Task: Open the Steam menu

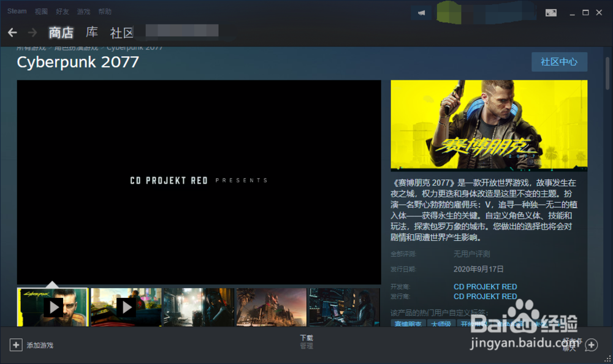Action: [x=17, y=12]
